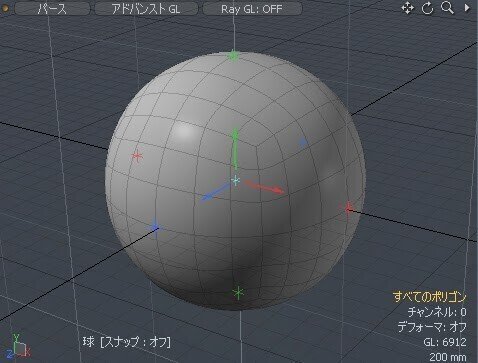Viewport: 478px width, 363px height.
Task: Click the blue back sphere size handle
Action: click(x=303, y=143)
